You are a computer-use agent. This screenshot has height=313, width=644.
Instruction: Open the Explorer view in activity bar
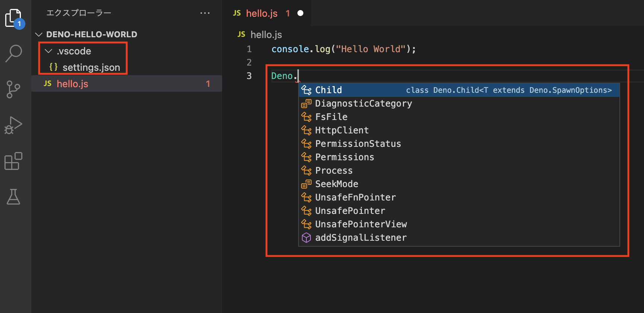(14, 18)
